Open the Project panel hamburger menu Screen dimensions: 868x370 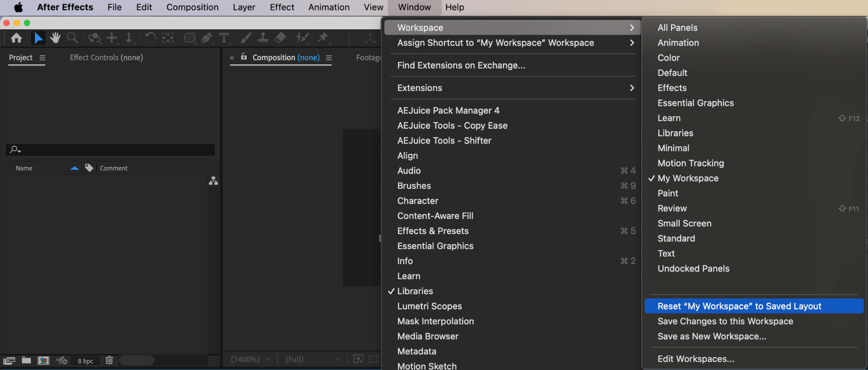(x=42, y=58)
